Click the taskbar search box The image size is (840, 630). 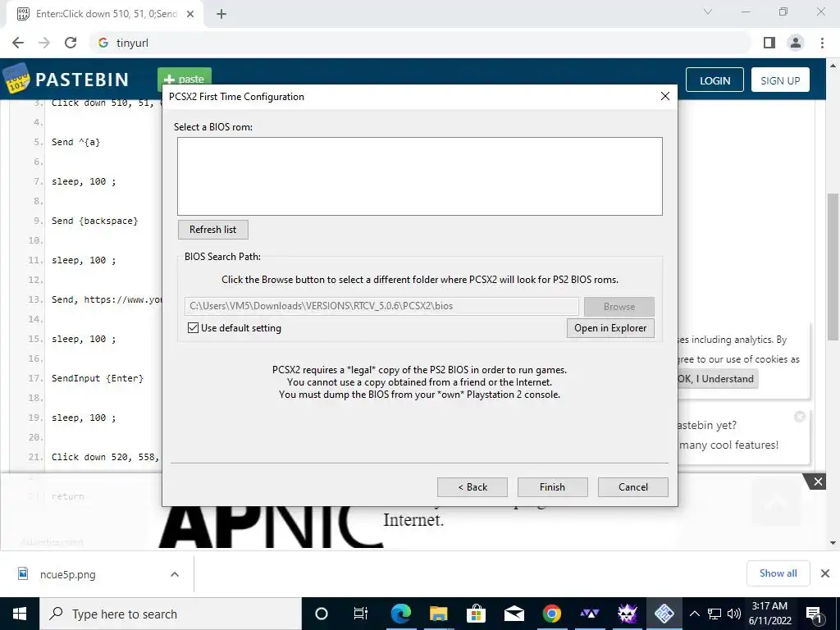(171, 614)
